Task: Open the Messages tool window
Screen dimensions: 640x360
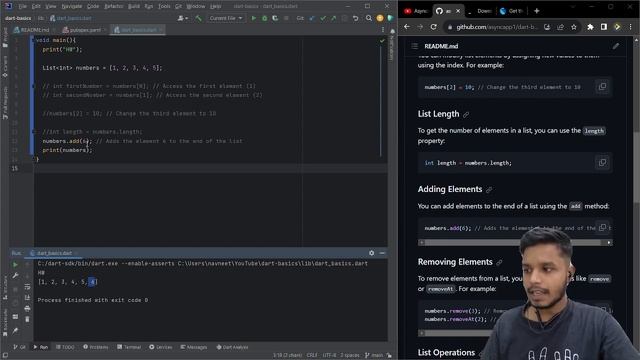Action: [193, 347]
